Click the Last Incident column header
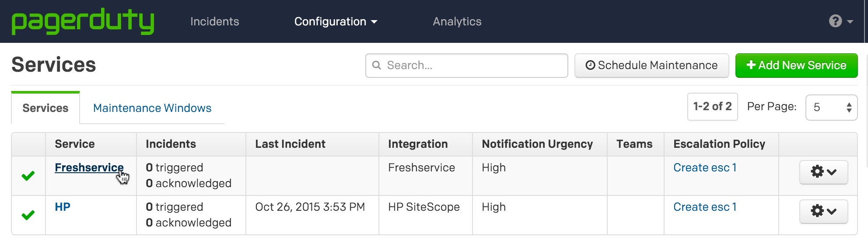 point(290,144)
